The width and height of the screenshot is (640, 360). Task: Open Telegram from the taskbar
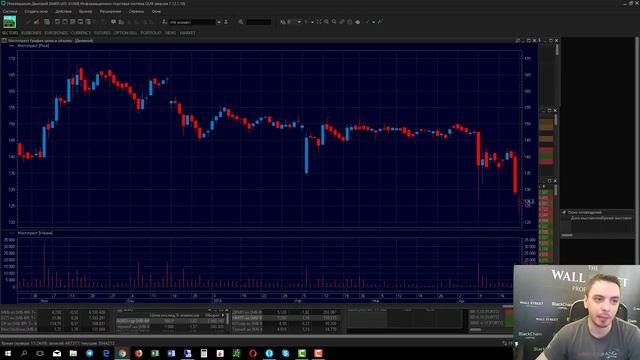pos(89,353)
